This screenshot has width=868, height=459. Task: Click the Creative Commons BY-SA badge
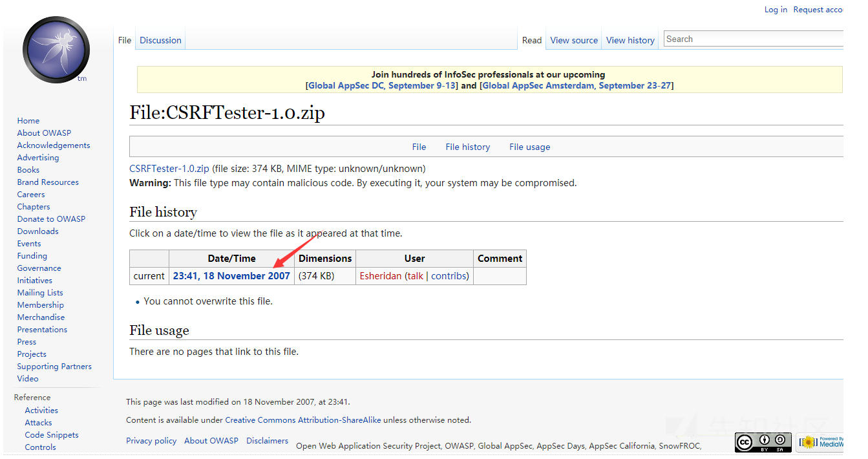[763, 442]
